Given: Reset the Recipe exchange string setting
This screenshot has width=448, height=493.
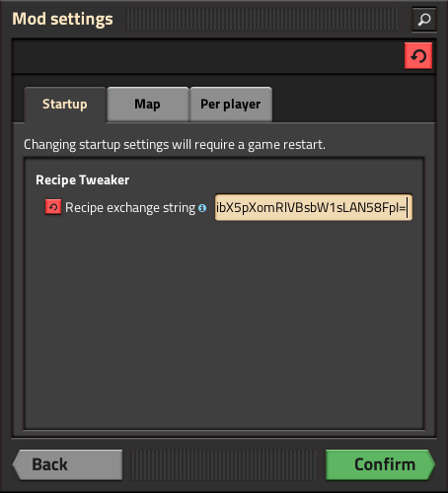Looking at the screenshot, I should pyautogui.click(x=53, y=207).
